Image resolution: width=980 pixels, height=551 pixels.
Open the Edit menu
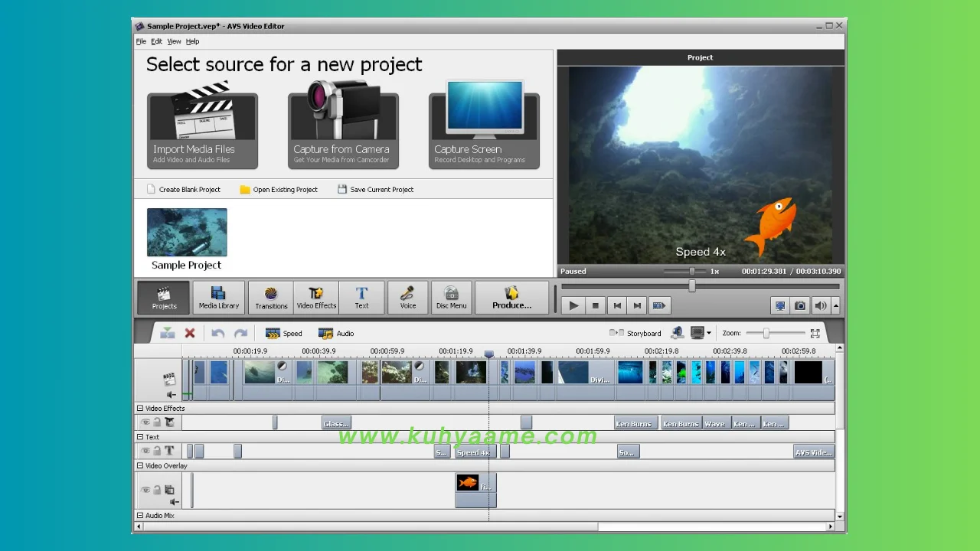click(x=156, y=41)
